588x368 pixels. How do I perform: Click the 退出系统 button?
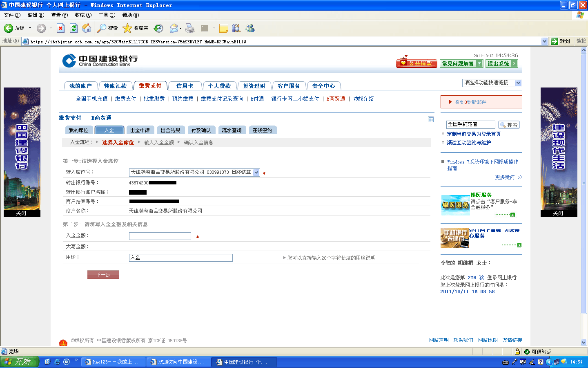pyautogui.click(x=501, y=63)
